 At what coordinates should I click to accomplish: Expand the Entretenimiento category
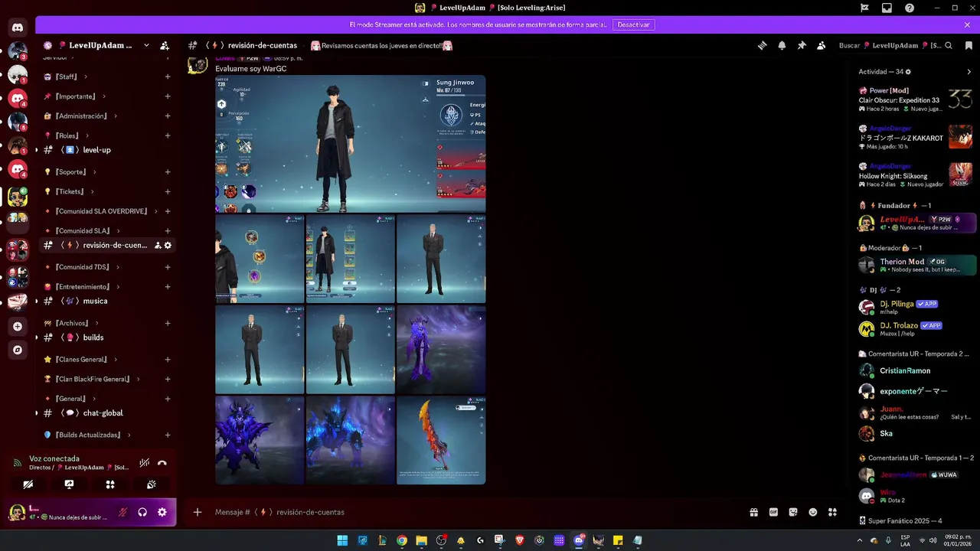82,287
